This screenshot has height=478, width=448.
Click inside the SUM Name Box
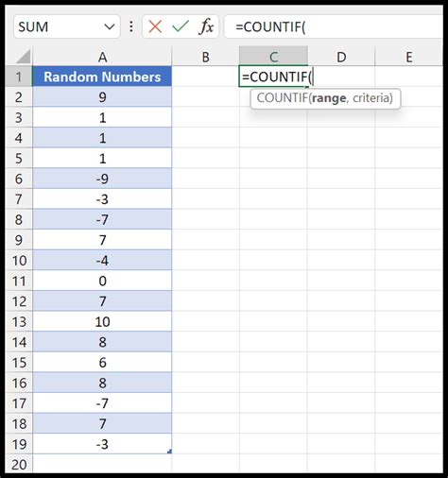[60, 26]
